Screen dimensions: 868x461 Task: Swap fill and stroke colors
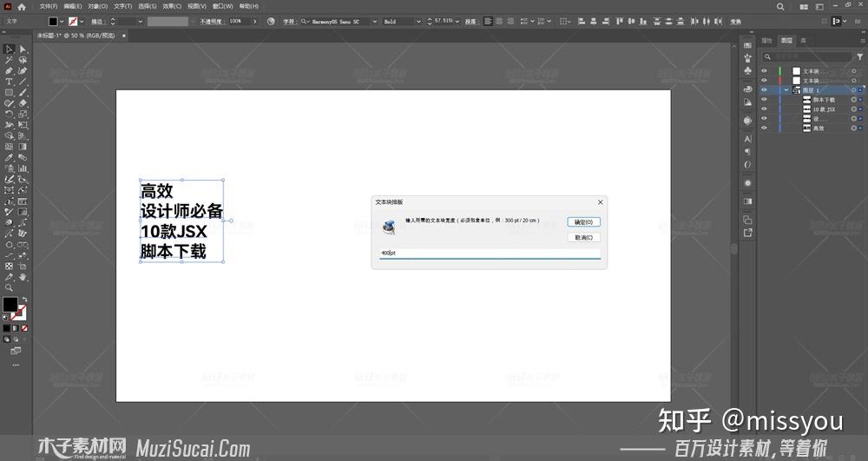tap(24, 300)
